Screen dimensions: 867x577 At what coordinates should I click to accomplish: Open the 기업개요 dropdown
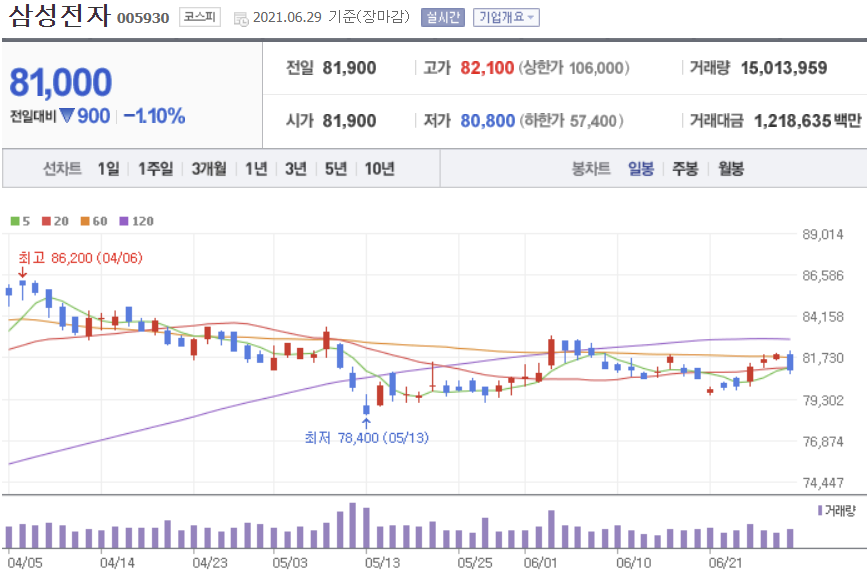(506, 18)
